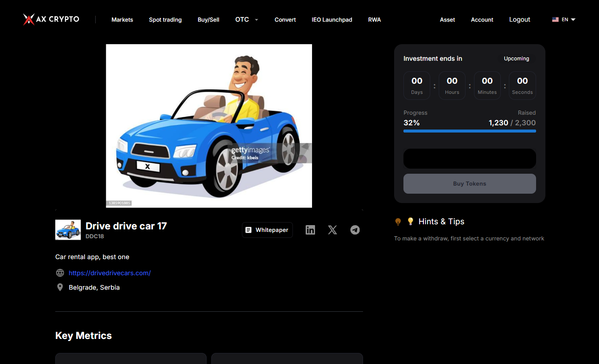This screenshot has height=364, width=599.
Task: Click the Buy Tokens button
Action: tap(470, 183)
